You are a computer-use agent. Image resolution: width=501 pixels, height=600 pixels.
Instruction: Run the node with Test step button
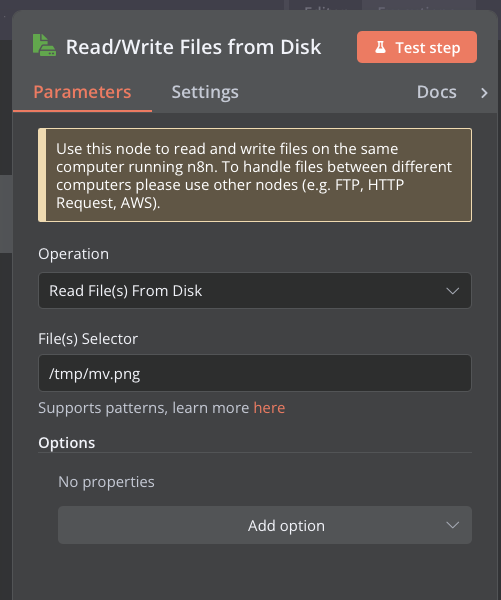click(417, 47)
